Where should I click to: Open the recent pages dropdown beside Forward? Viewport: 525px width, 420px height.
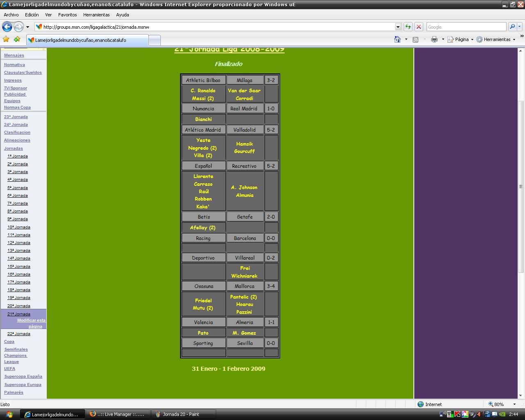(27, 27)
